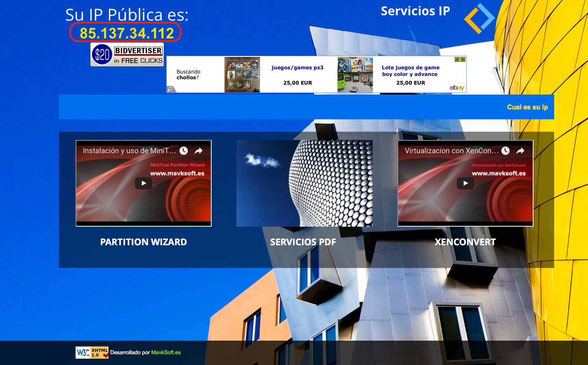Advance eBay ad with right arrow
Viewport: 588px width, 365px height.
[x=463, y=59]
